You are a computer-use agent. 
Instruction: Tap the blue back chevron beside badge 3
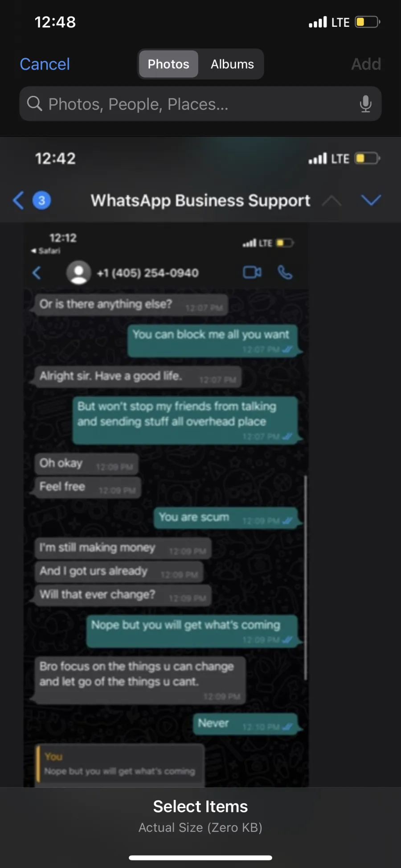pyautogui.click(x=18, y=200)
